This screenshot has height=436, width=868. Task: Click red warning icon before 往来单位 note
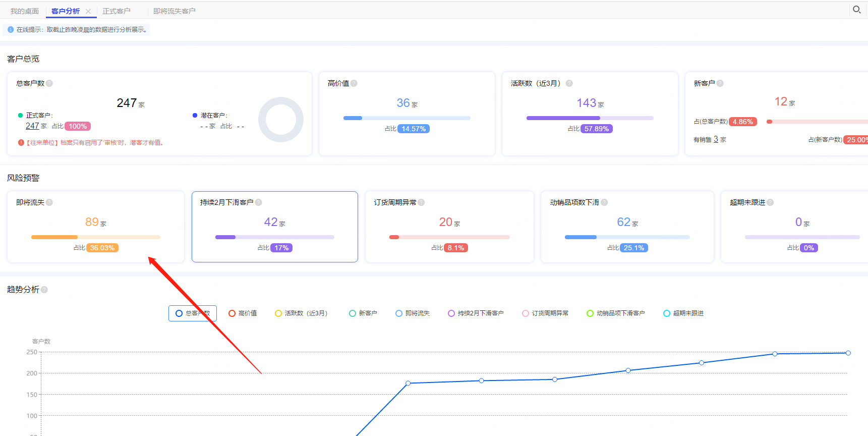coord(21,143)
